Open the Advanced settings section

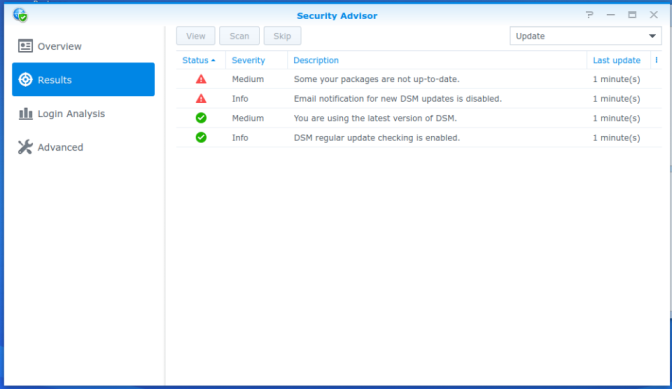point(83,147)
